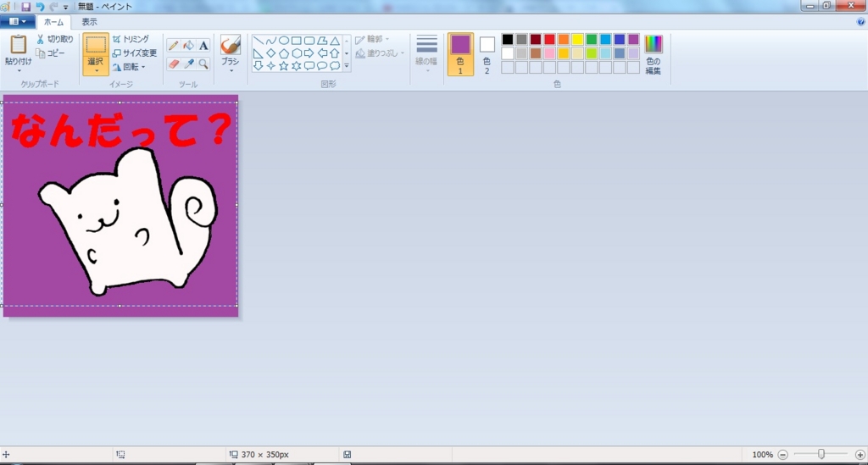Select 色1 purple foreground color box
Viewport: 868px width, 465px height.
coord(460,55)
